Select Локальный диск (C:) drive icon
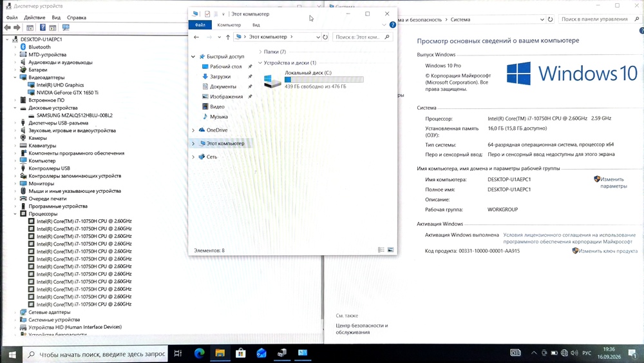Image resolution: width=644 pixels, height=363 pixels. (x=272, y=81)
